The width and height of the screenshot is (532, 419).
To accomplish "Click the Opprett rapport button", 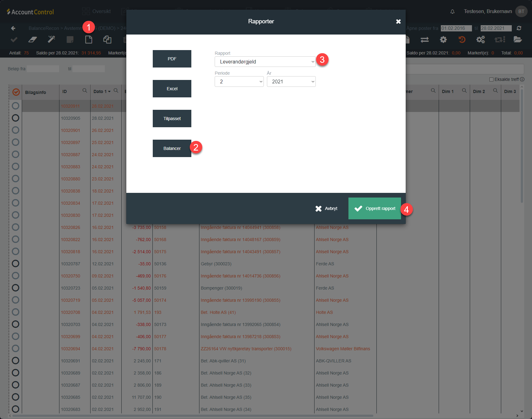I will tap(375, 208).
